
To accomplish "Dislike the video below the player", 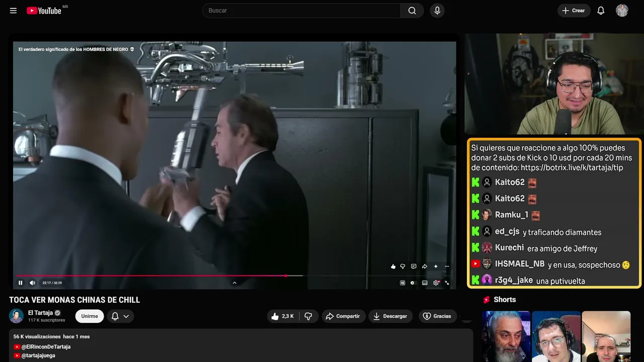I will 308,316.
